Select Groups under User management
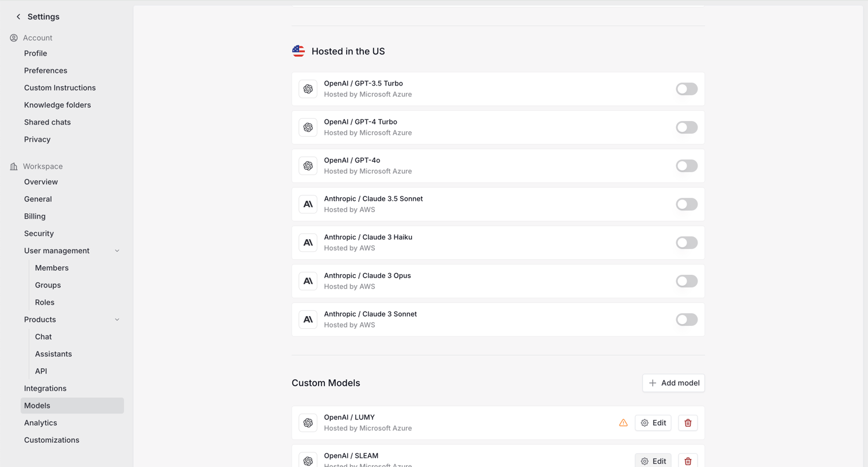Viewport: 868px width, 467px height. click(48, 285)
